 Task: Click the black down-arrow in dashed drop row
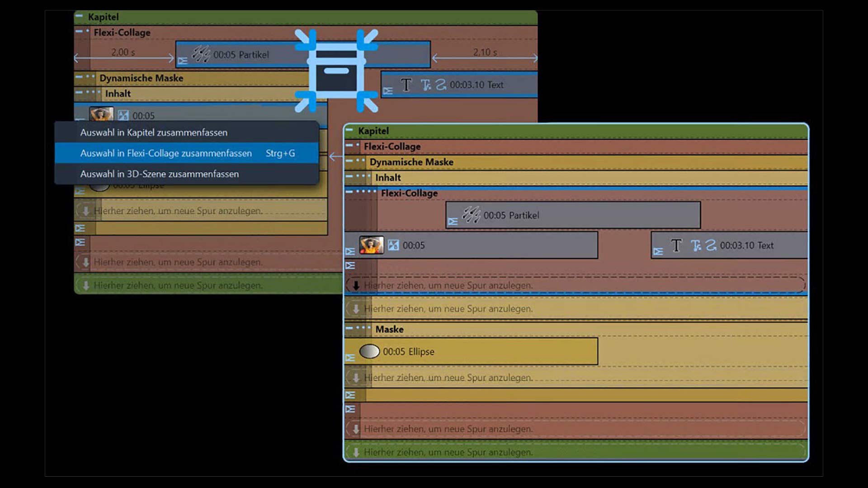point(356,286)
